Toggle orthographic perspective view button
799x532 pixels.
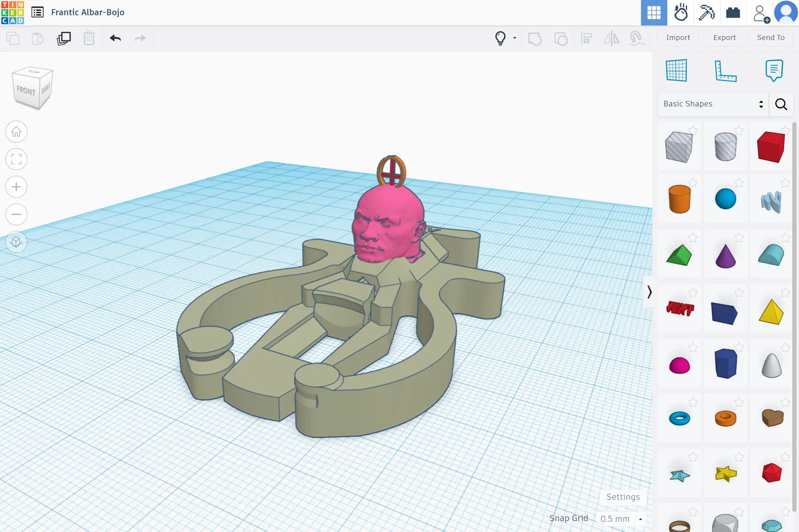[16, 242]
